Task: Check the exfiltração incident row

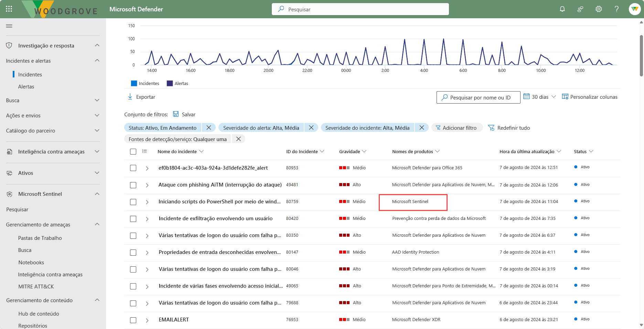Action: [x=133, y=219]
